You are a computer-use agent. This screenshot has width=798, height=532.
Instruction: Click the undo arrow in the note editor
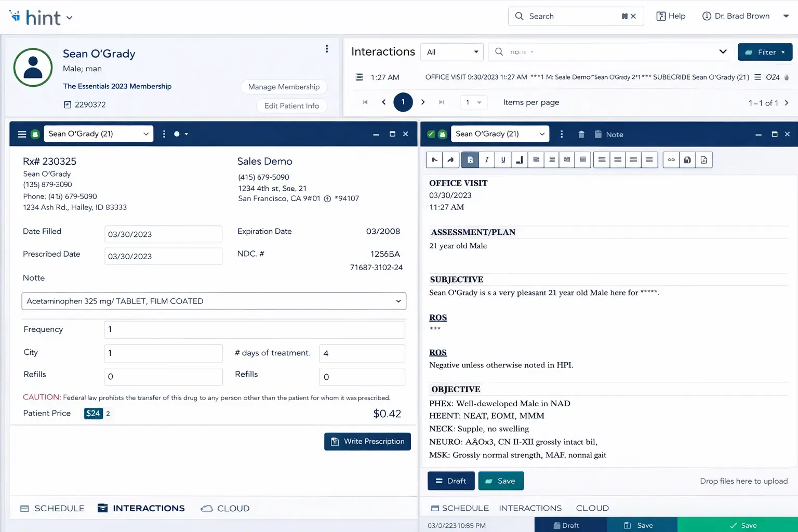click(434, 159)
